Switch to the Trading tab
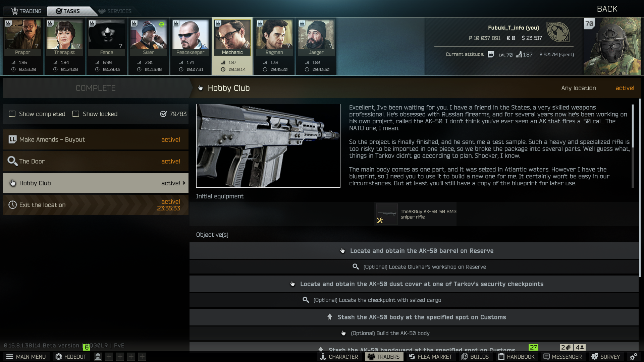 click(26, 11)
